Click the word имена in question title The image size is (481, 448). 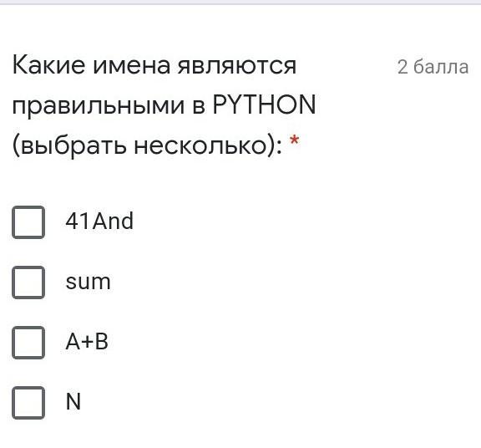[x=131, y=66]
